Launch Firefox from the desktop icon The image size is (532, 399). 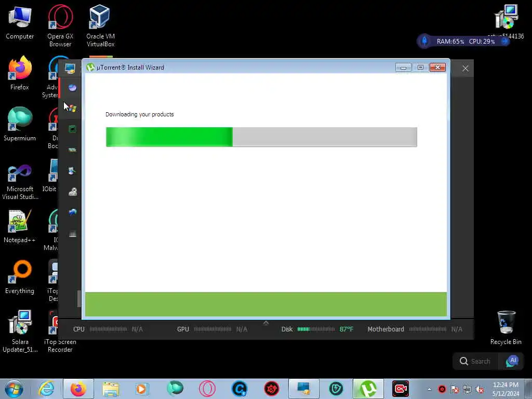20,73
